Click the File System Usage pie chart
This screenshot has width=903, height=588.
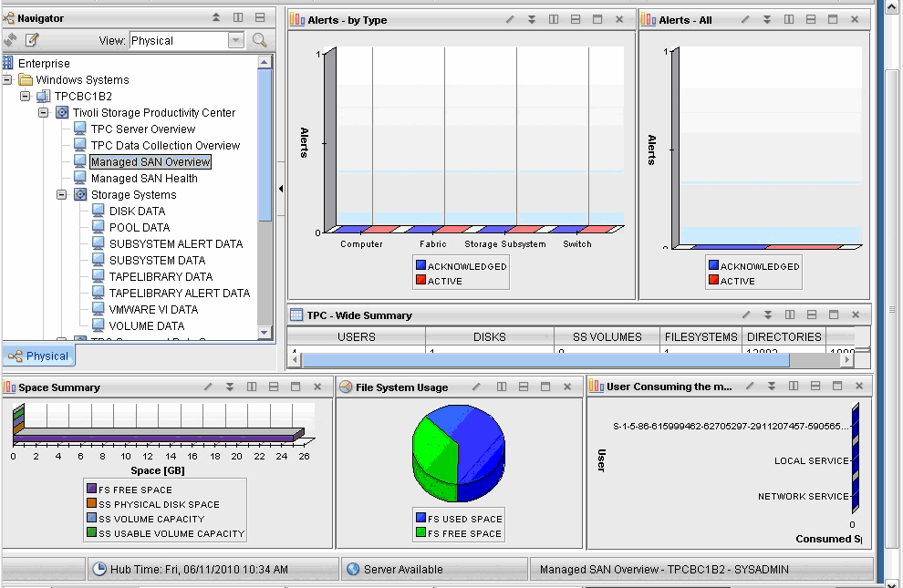pos(459,452)
